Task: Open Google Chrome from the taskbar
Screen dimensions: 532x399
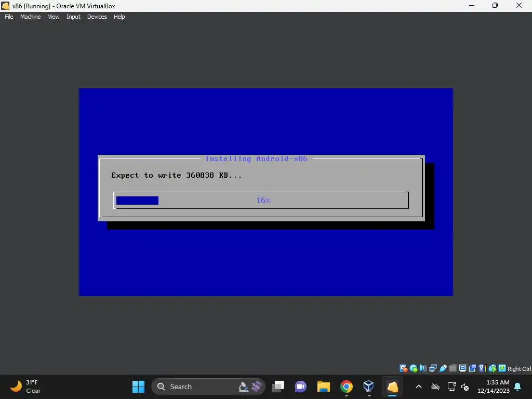Action: [x=346, y=387]
